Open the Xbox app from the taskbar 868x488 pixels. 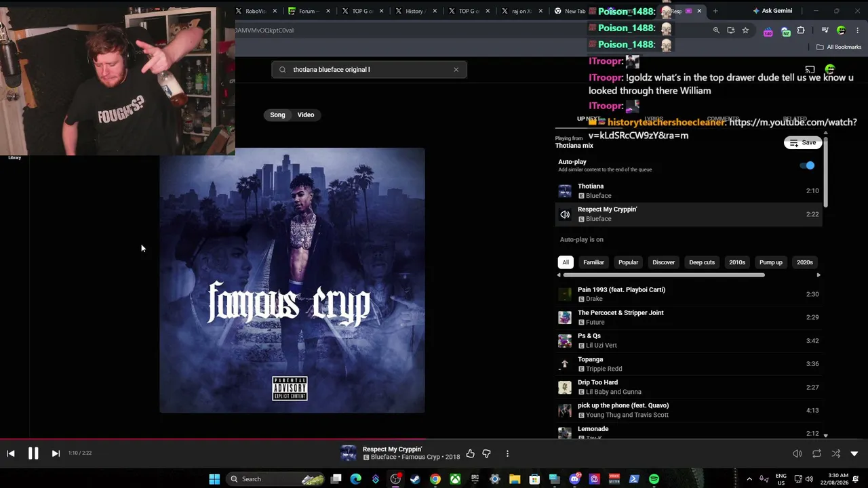tap(455, 479)
